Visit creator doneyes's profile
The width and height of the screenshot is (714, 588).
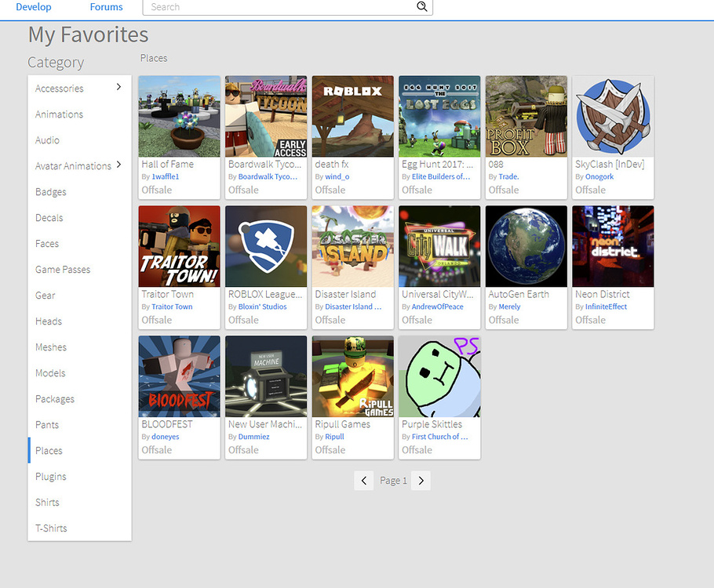[166, 437]
